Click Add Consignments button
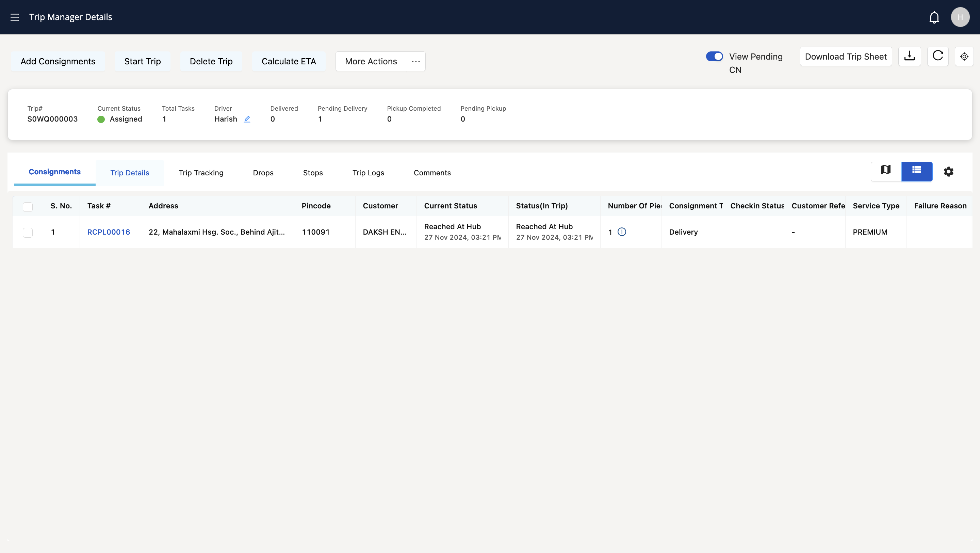Screen dimensions: 980x553 (58, 61)
